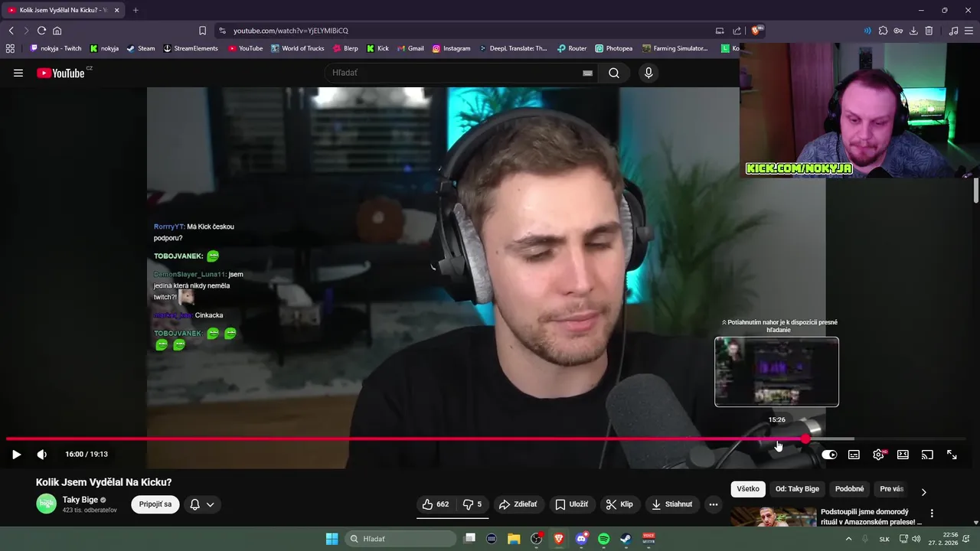Open browser extensions puzzle icon
The width and height of the screenshot is (980, 551).
(x=883, y=31)
